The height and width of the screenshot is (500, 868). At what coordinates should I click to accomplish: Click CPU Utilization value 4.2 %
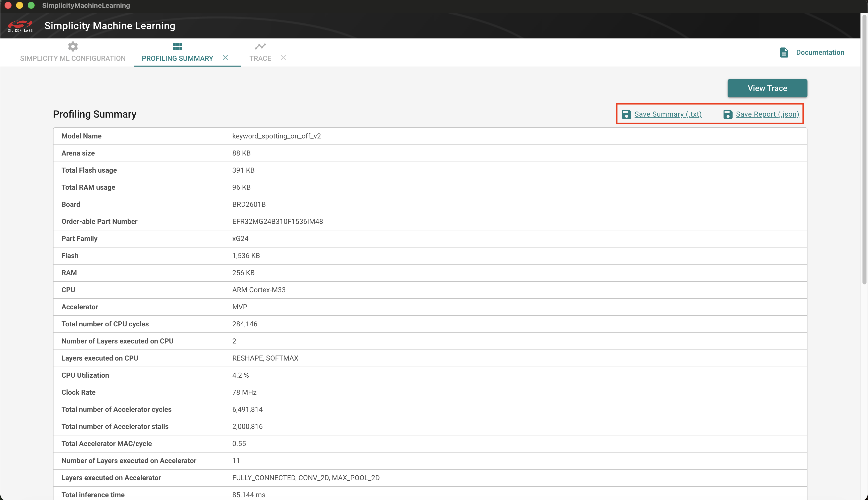click(240, 376)
